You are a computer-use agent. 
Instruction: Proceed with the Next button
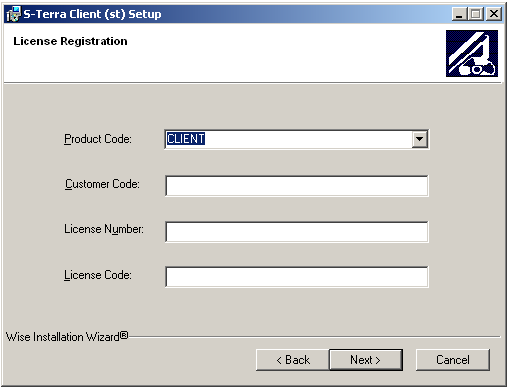click(366, 360)
